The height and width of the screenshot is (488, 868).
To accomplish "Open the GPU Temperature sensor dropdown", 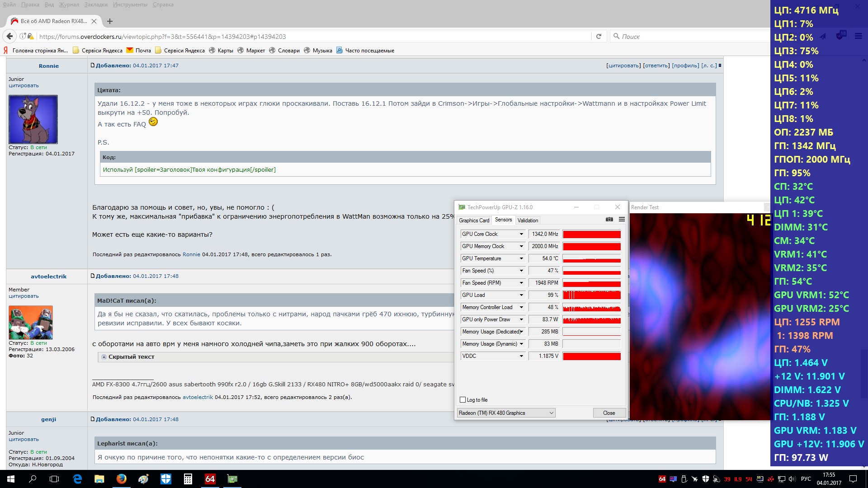I will coord(521,258).
